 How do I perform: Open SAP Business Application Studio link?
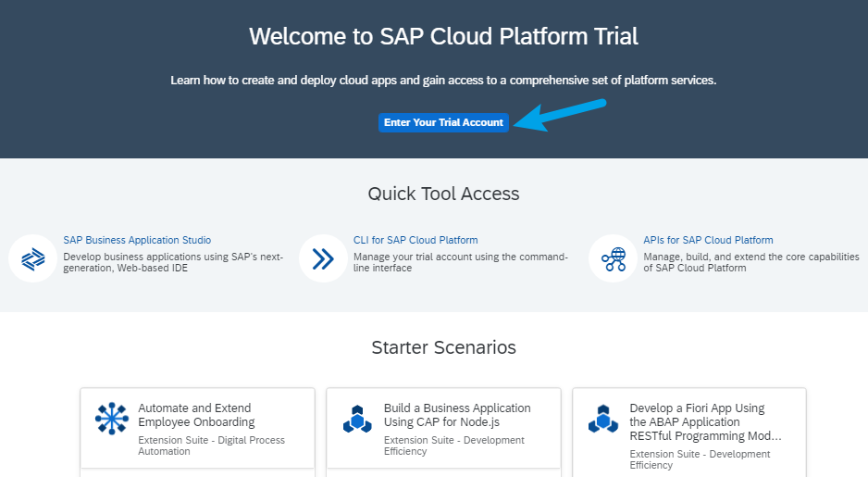[x=137, y=240]
